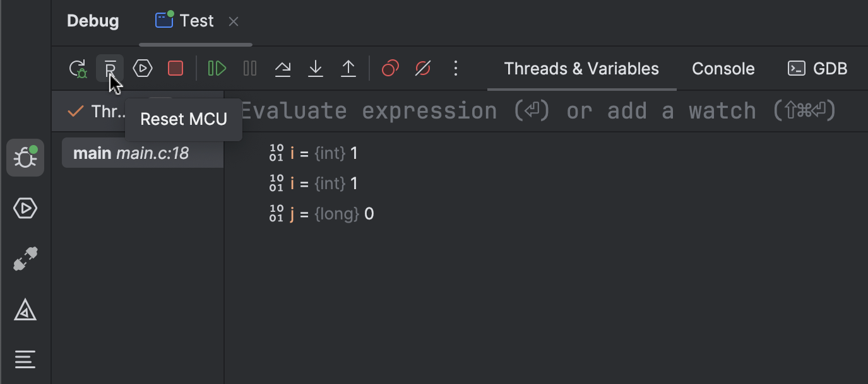Image resolution: width=868 pixels, height=384 pixels.
Task: Click the Problems triangle icon in sidebar
Action: 25,310
